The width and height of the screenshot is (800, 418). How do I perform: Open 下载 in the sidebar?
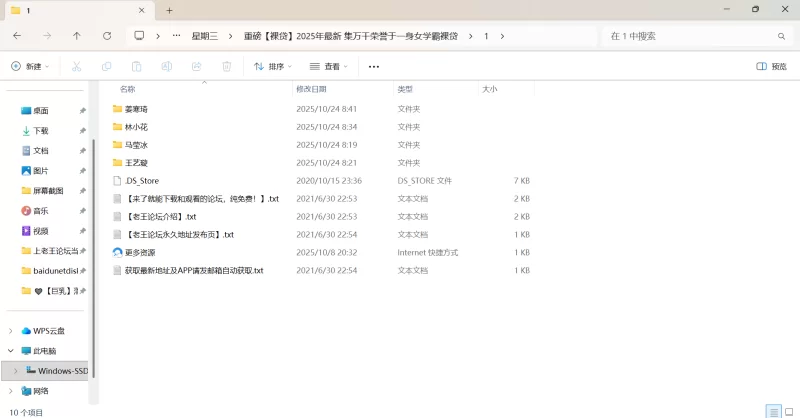click(41, 131)
